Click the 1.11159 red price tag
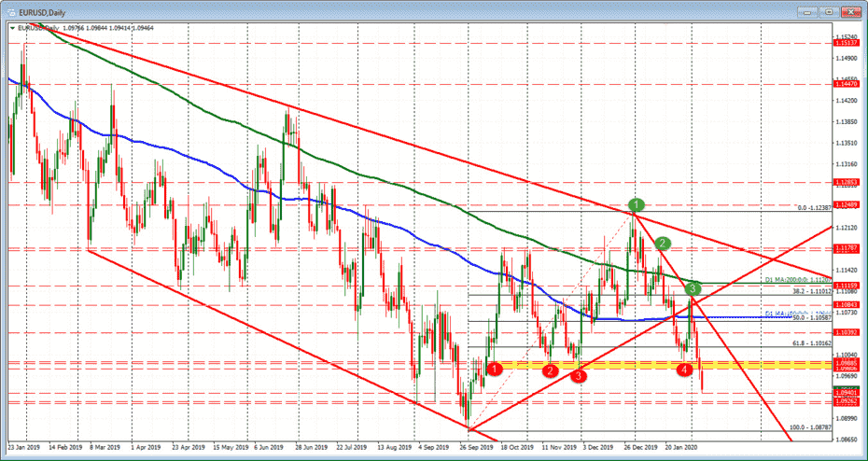868x461 pixels. (x=847, y=284)
